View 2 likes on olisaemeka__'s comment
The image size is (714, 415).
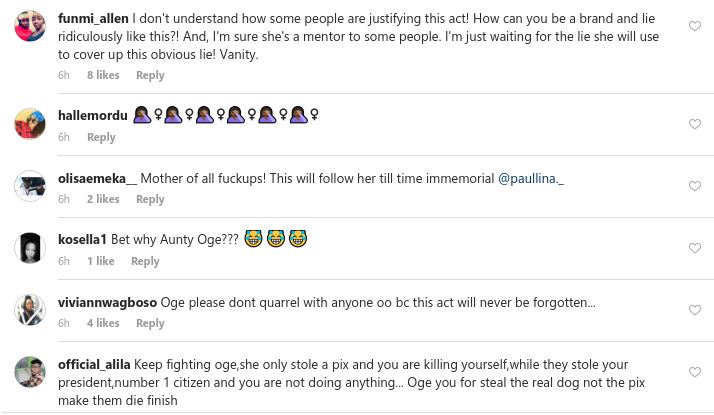(x=103, y=199)
